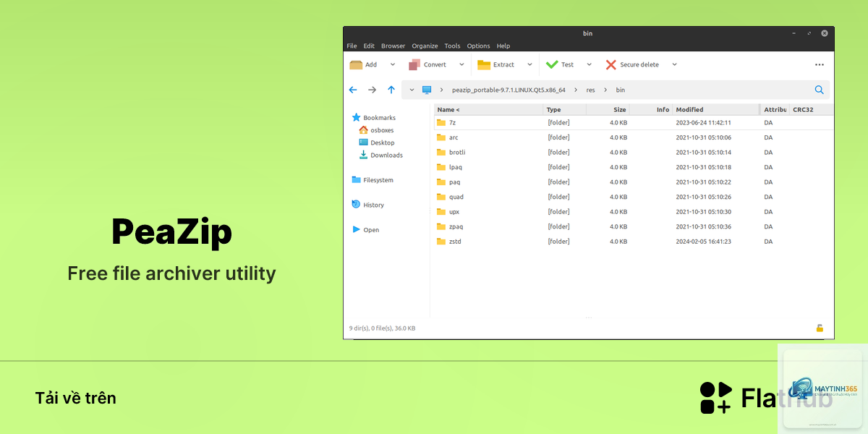Image resolution: width=868 pixels, height=434 pixels.
Task: Click the padlock icon in status bar
Action: click(x=820, y=328)
